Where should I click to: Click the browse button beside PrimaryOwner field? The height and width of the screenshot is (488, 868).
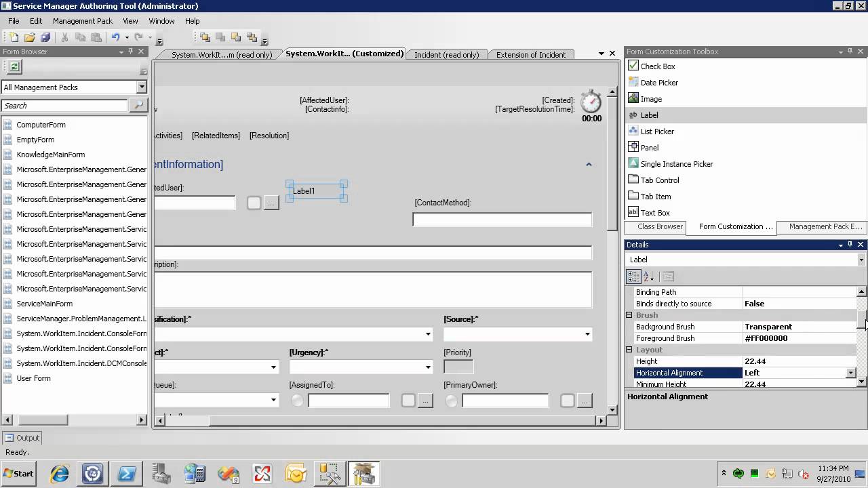click(x=585, y=401)
